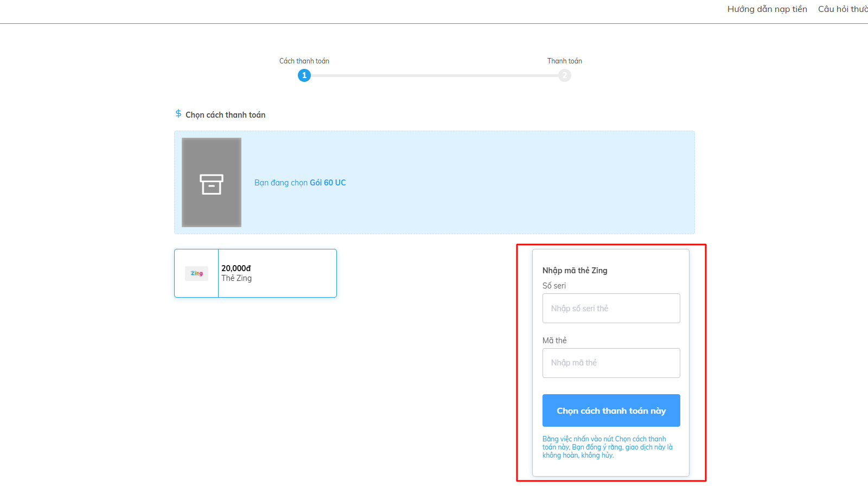Click the greyed step 2 circle
Viewport: 868px width, 488px height.
(564, 75)
